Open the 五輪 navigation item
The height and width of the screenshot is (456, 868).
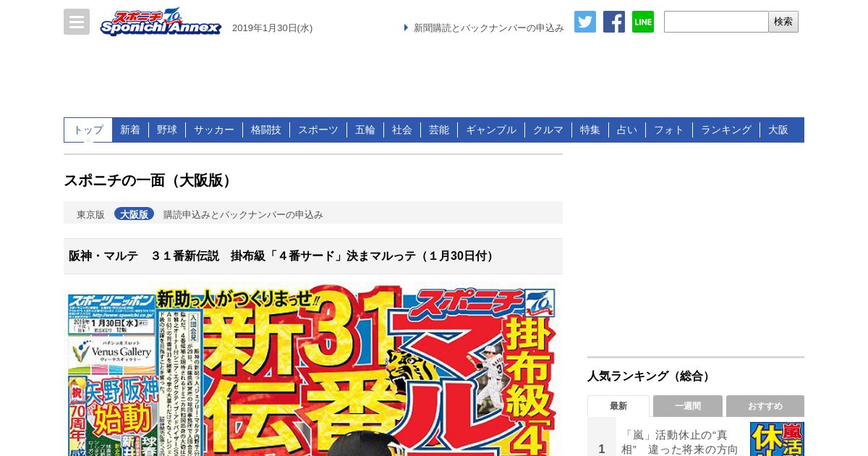(365, 130)
